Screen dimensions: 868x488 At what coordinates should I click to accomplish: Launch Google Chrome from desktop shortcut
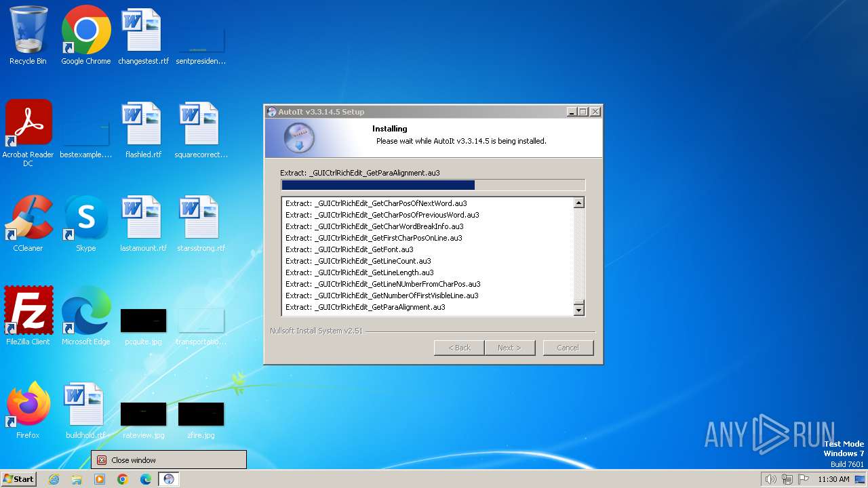86,36
